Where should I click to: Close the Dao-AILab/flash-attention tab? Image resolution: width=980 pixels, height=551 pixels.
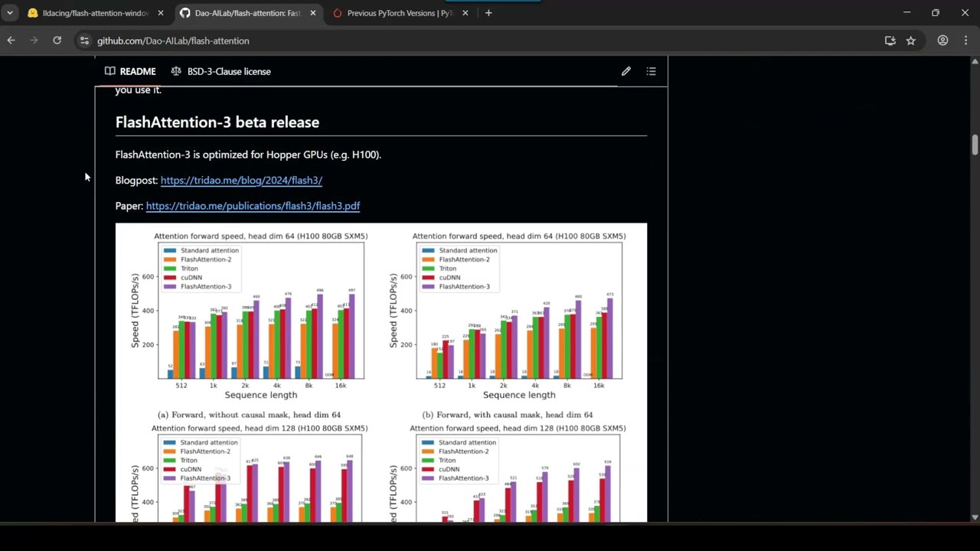pyautogui.click(x=312, y=13)
